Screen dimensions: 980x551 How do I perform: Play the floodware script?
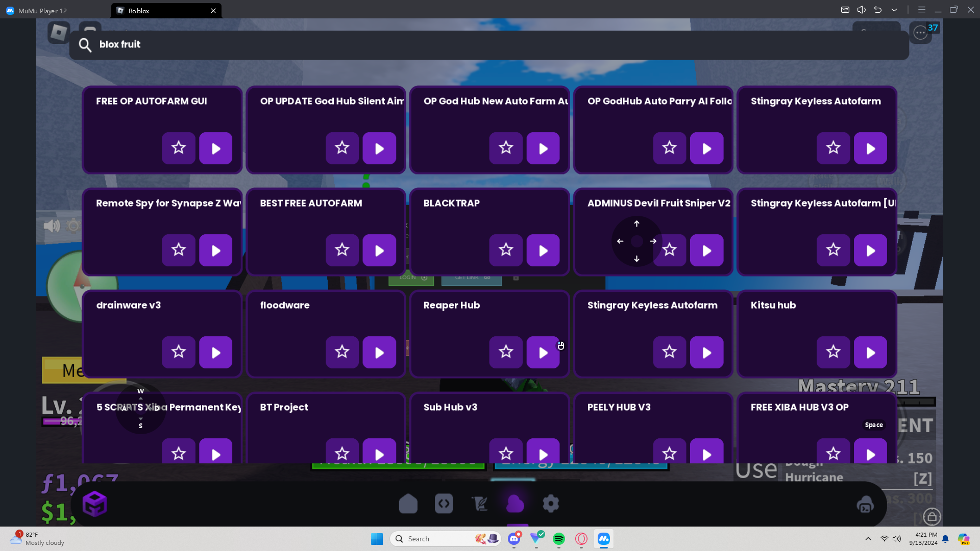(x=379, y=353)
